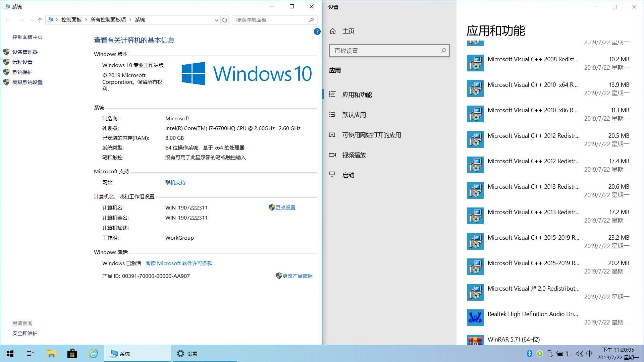The width and height of the screenshot is (644, 362).
Task: Open the taskbar clock and date
Action: (x=618, y=354)
